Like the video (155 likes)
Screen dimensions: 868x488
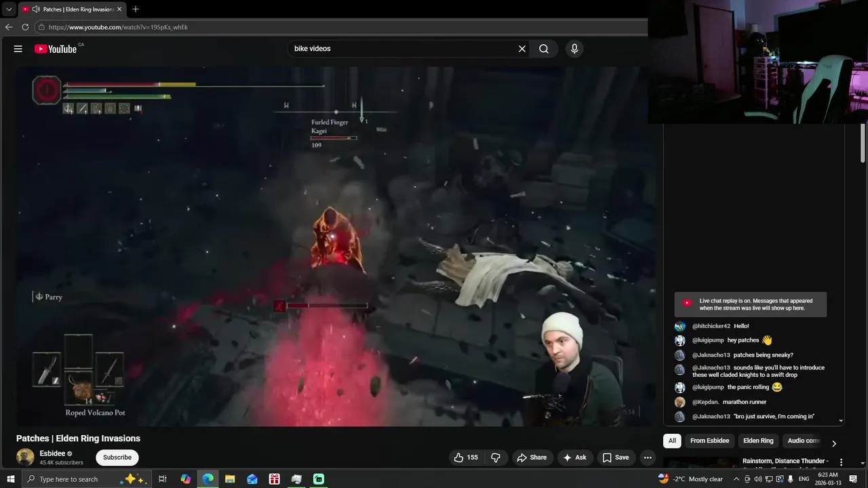466,457
